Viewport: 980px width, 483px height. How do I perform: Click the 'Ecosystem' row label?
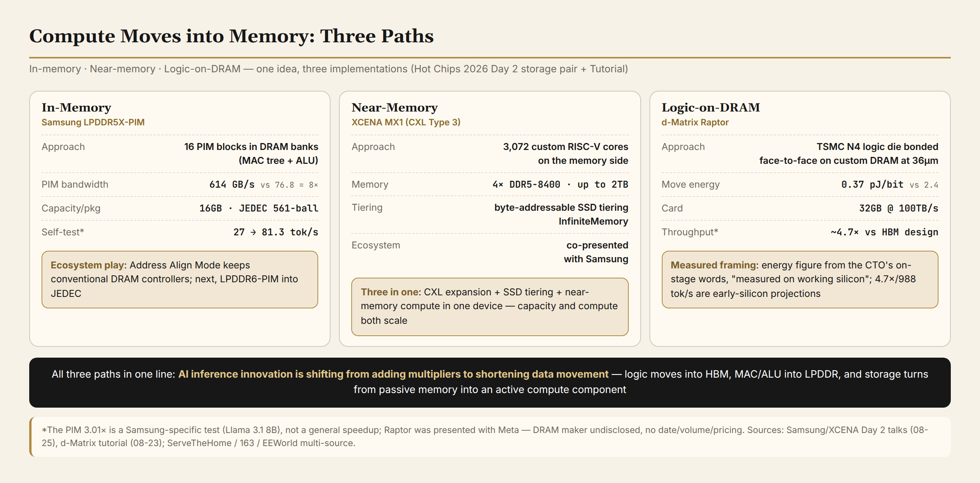376,245
